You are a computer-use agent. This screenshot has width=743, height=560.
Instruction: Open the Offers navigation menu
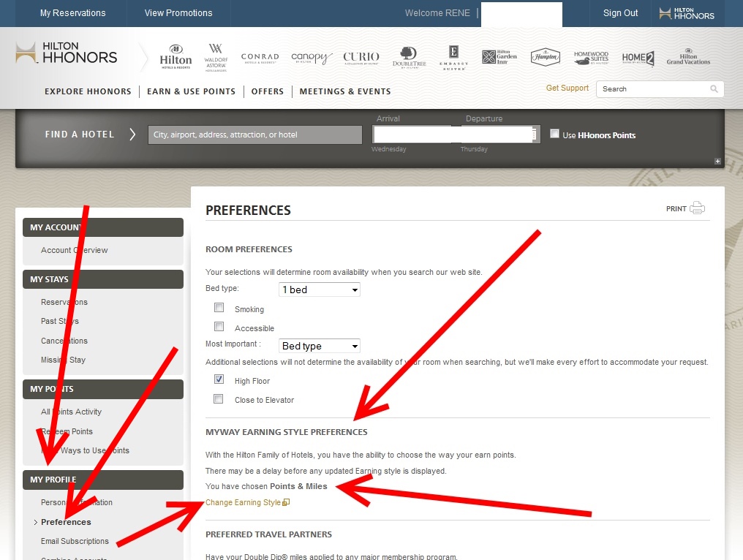[x=267, y=91]
